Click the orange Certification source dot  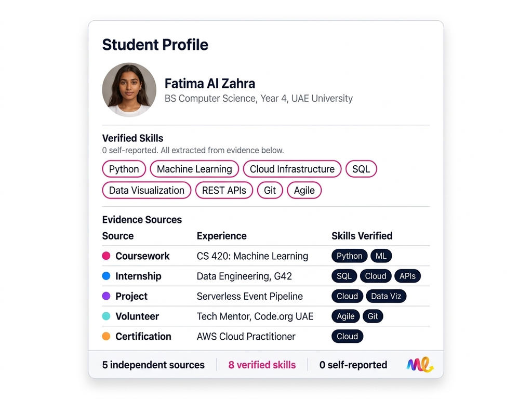pyautogui.click(x=106, y=336)
